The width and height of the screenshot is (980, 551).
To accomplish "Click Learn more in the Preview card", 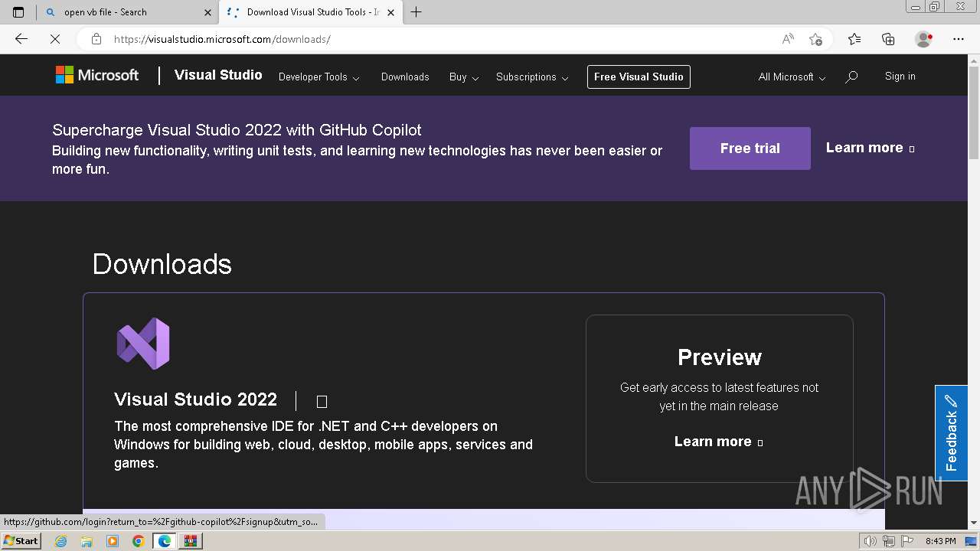I will 718,442.
